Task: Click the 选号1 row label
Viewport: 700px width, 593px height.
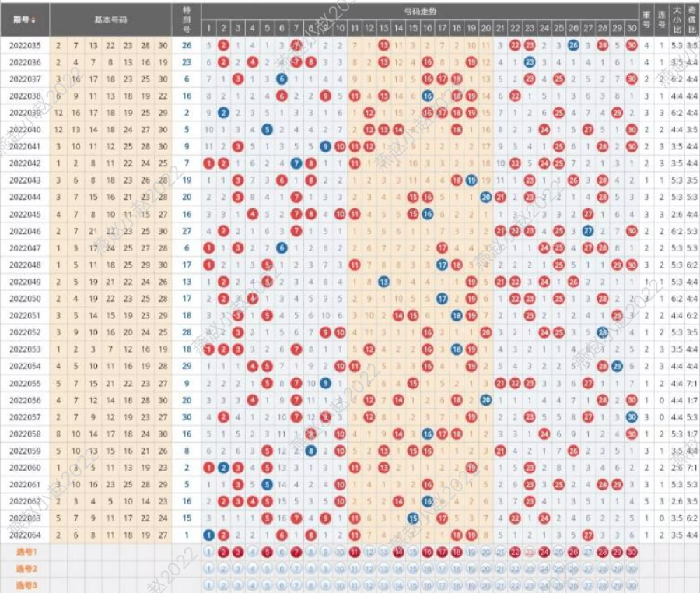Action: coord(26,552)
